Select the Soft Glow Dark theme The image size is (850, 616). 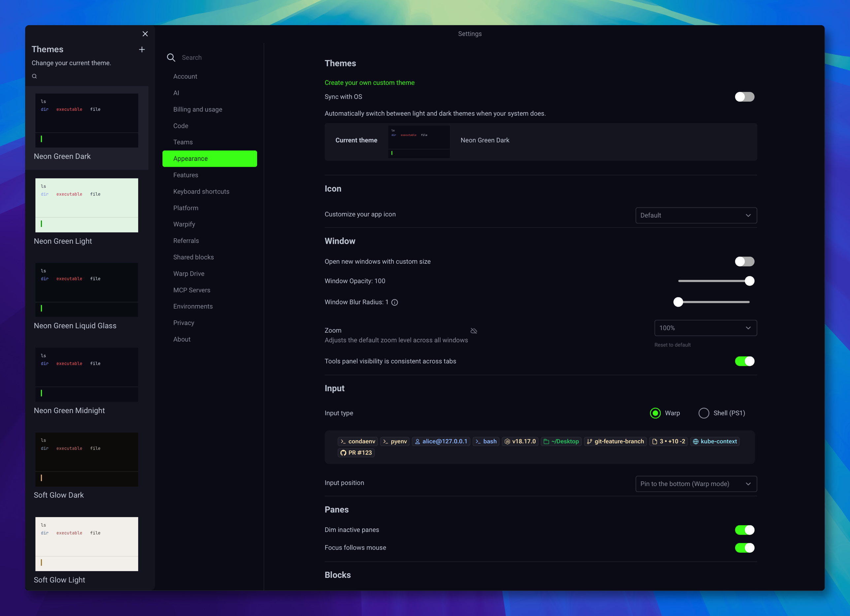coord(86,459)
